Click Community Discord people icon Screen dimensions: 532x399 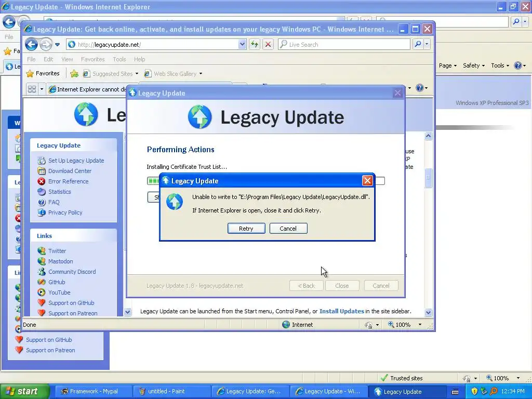42,272
